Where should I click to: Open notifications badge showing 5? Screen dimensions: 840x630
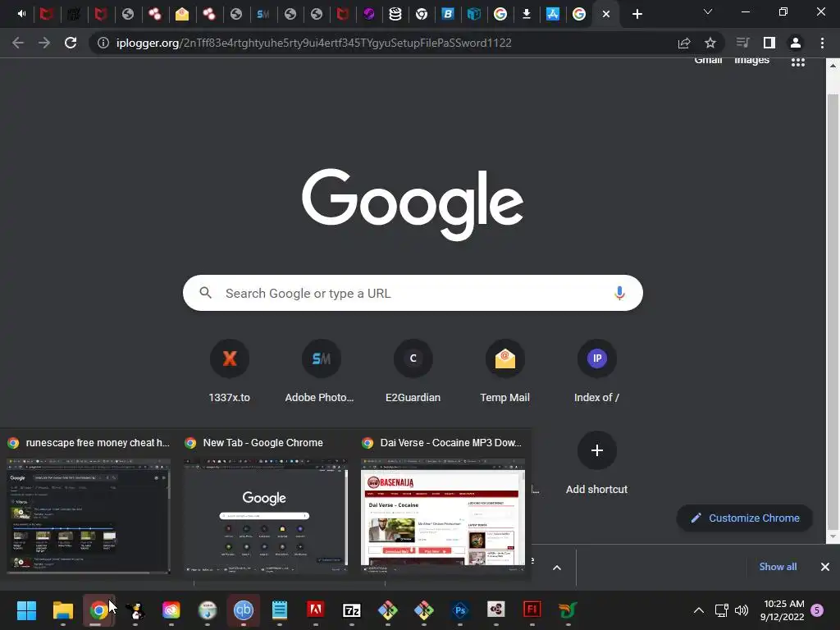818,610
